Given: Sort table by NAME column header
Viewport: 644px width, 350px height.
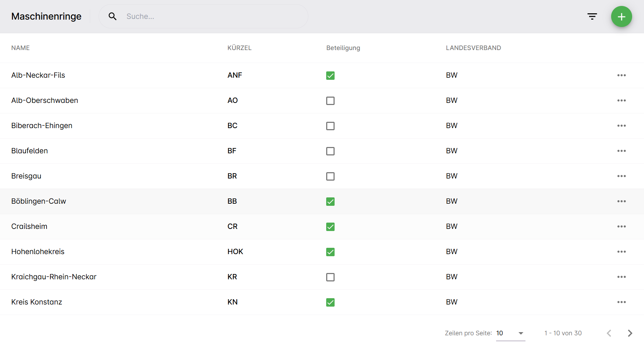Looking at the screenshot, I should pos(20,48).
